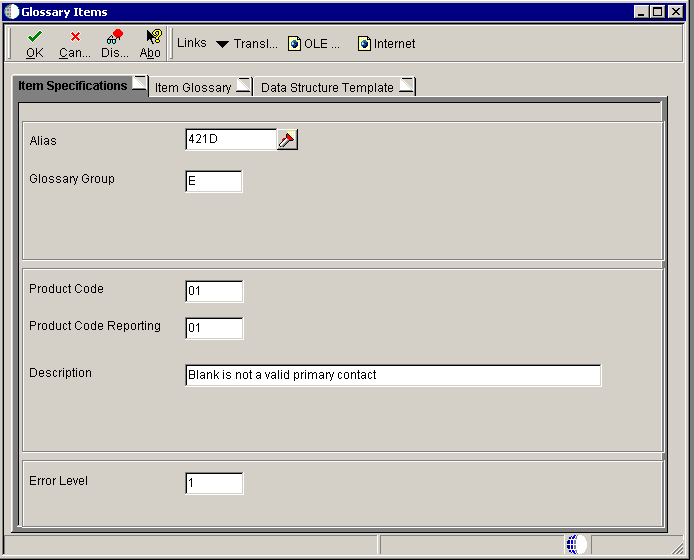Viewport: 694px width, 560px height.
Task: Maximize the Glossary Items window
Action: click(658, 12)
